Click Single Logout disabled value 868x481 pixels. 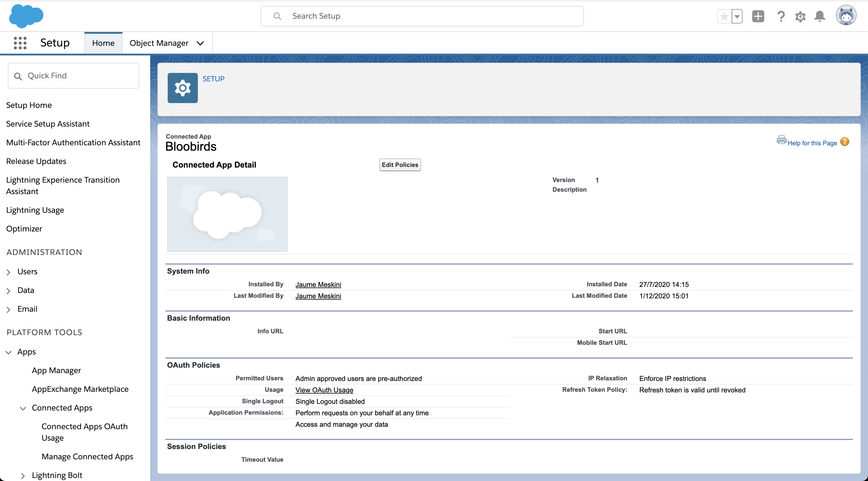click(330, 401)
